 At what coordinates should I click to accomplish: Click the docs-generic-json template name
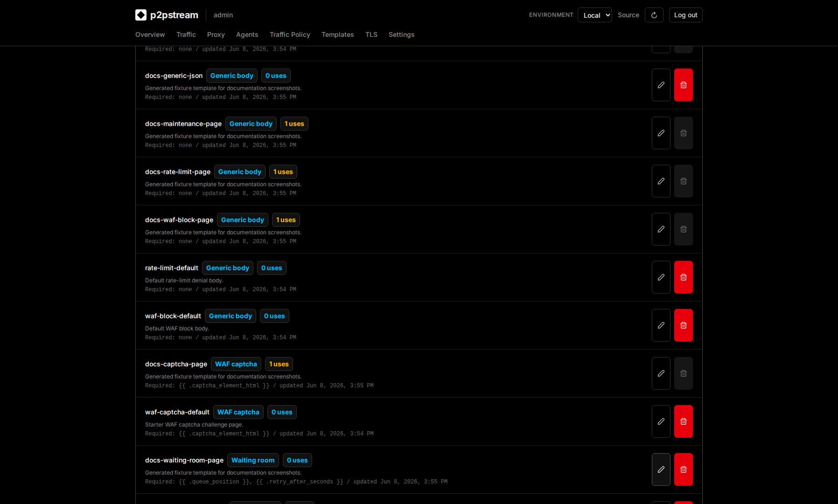pyautogui.click(x=174, y=76)
